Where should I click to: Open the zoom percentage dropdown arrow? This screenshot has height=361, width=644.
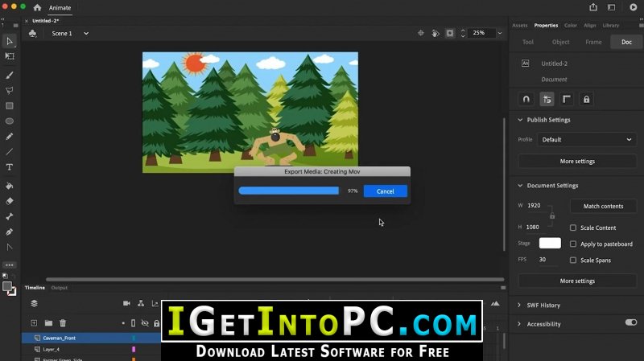click(x=500, y=33)
